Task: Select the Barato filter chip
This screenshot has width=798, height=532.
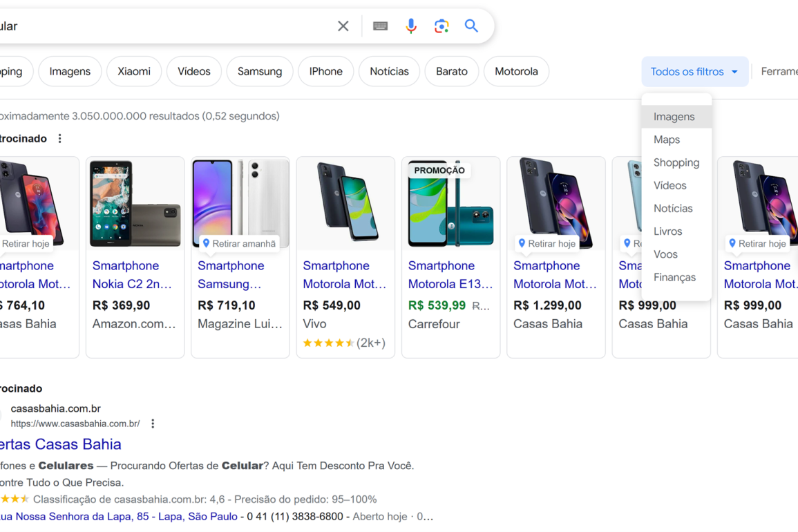Action: tap(451, 71)
